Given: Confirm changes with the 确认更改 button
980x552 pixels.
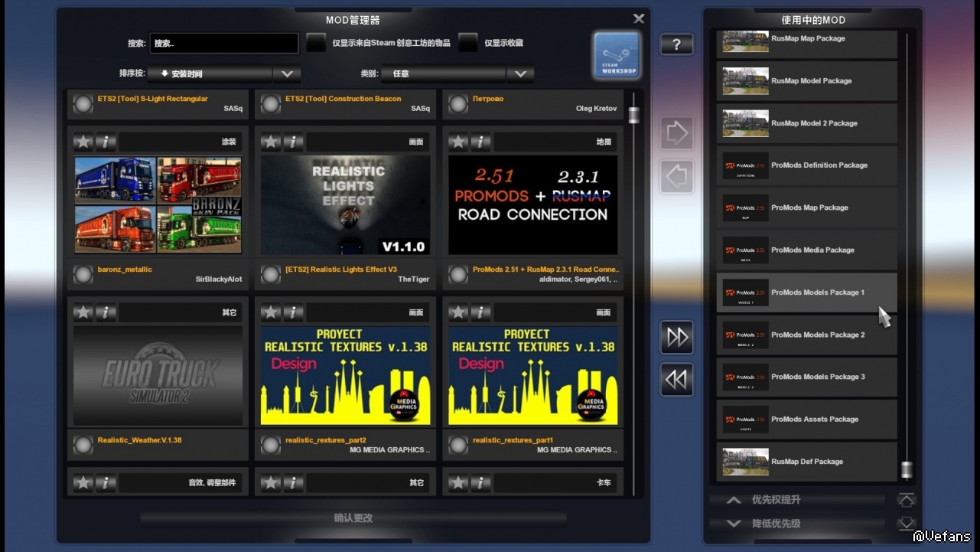Looking at the screenshot, I should pyautogui.click(x=353, y=518).
